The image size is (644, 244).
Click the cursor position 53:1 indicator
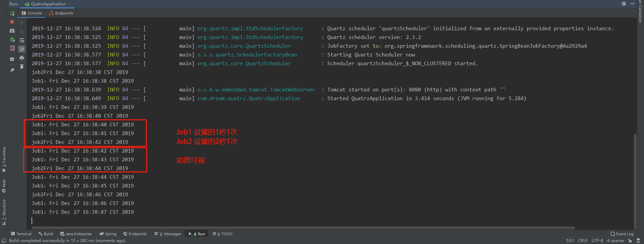(x=570, y=241)
